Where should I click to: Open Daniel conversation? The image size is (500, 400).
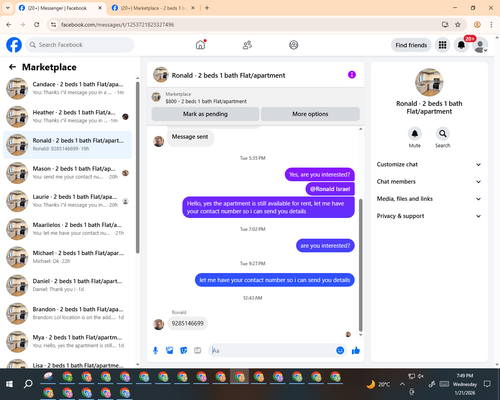coord(68,285)
